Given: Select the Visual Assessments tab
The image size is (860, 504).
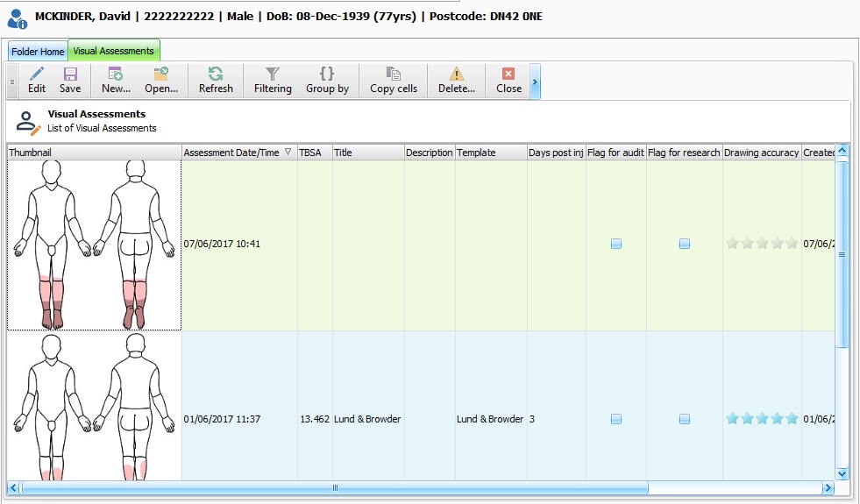Looking at the screenshot, I should (x=113, y=52).
